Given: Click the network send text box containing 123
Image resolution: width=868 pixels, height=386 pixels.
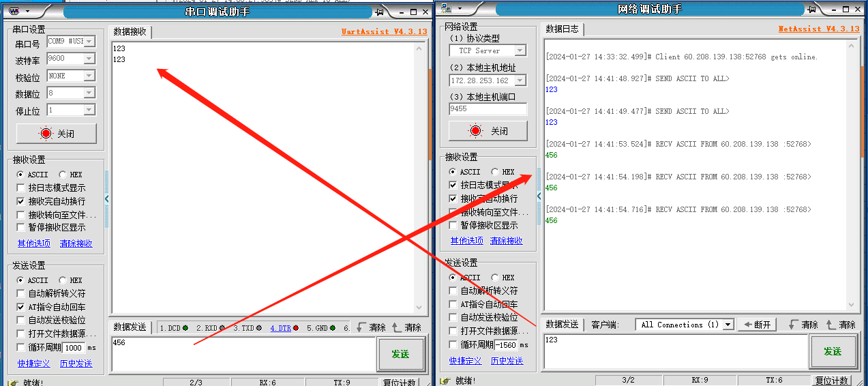Looking at the screenshot, I should click(x=675, y=352).
